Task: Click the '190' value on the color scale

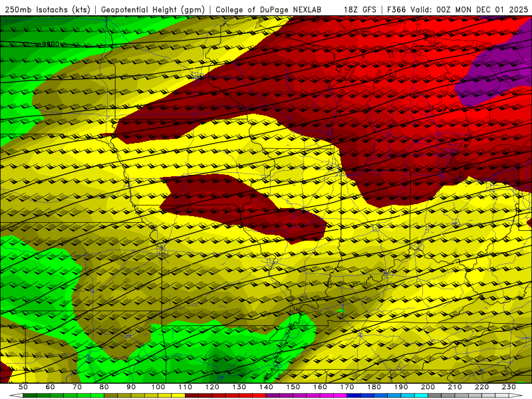Action: tap(401, 387)
